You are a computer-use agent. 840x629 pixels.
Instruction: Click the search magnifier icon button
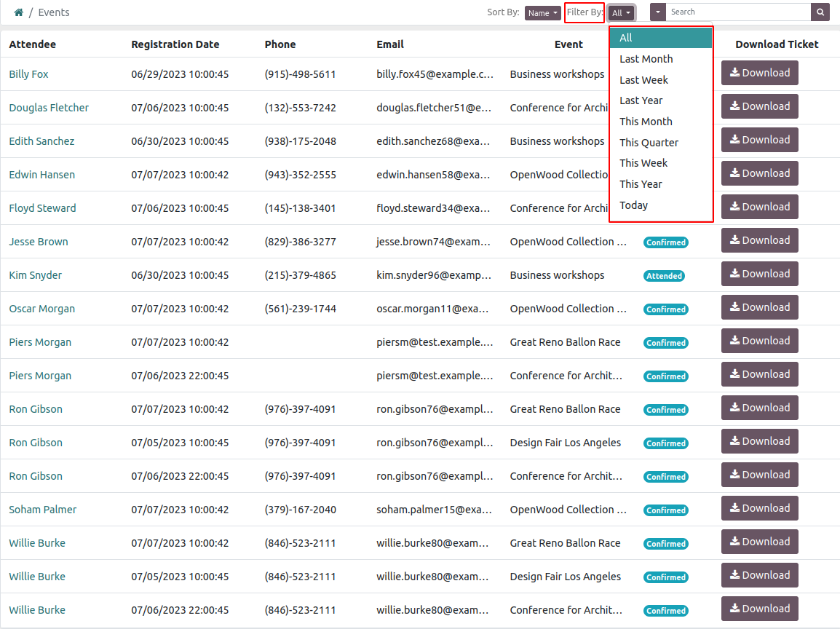point(820,12)
